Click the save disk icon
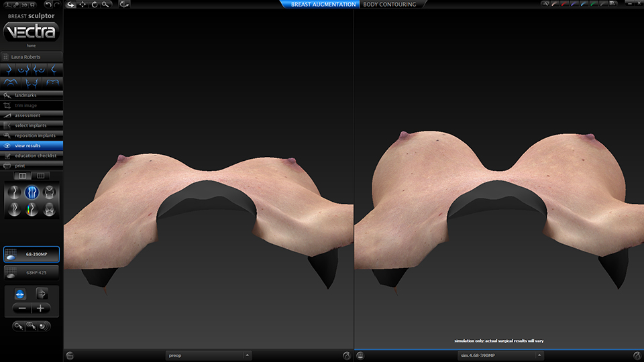644x362 pixels. 32,5
